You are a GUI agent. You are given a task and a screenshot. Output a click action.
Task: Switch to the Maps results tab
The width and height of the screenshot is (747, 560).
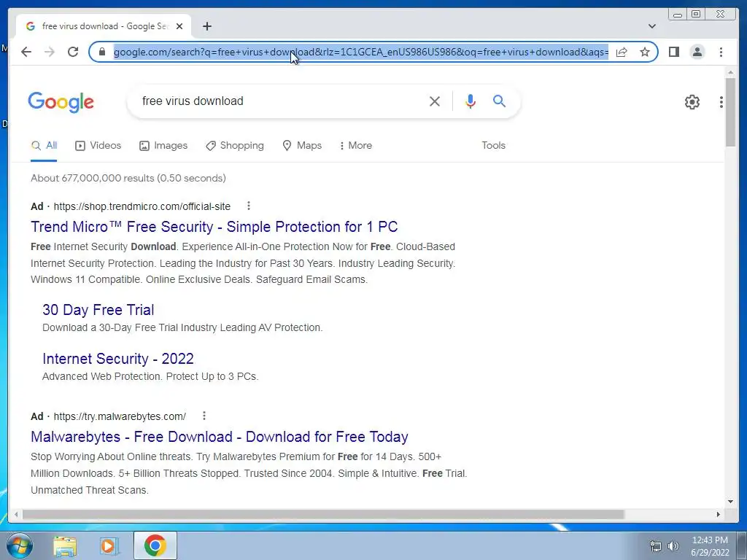302,146
